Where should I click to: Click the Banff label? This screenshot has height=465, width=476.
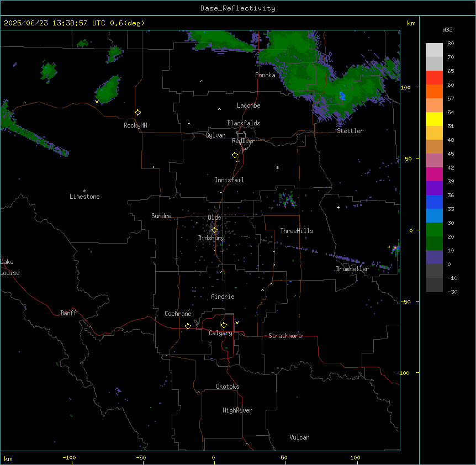click(68, 313)
